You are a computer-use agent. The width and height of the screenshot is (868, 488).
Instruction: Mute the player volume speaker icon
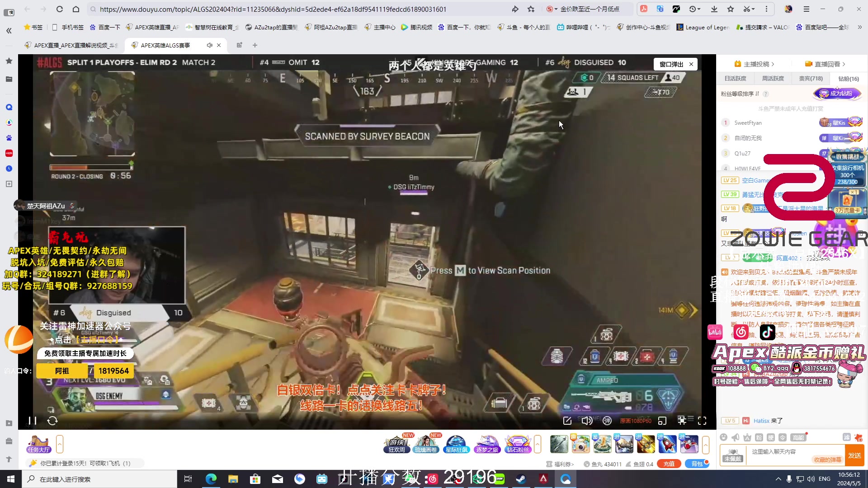(x=587, y=421)
